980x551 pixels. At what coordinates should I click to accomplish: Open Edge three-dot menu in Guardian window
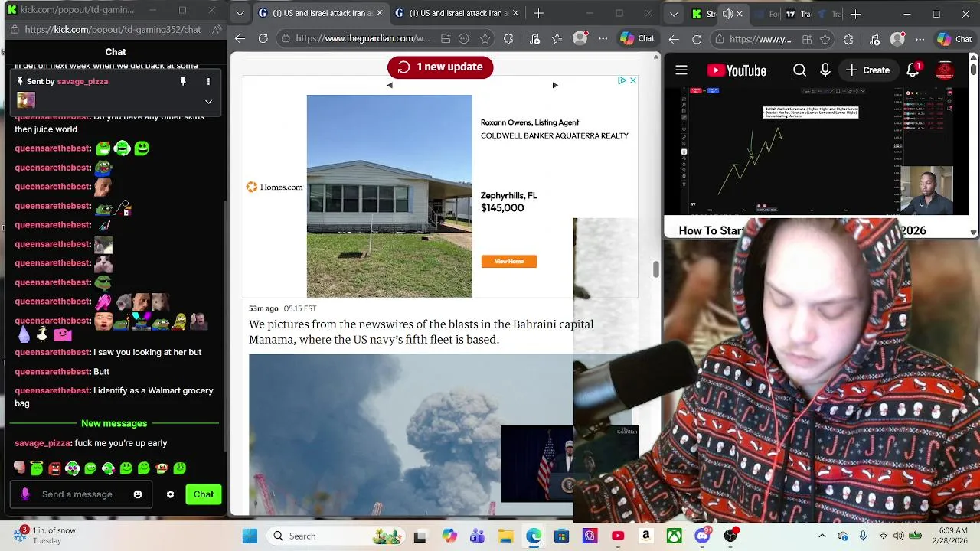pos(603,38)
